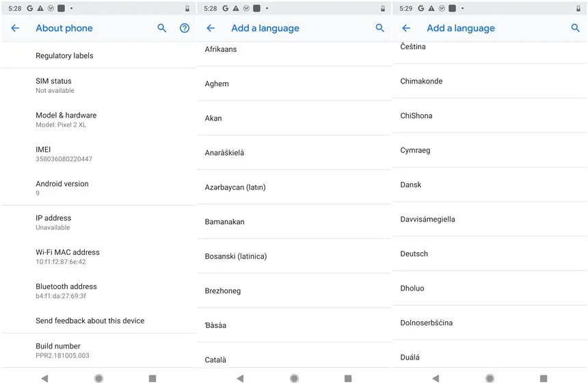The image size is (588, 391).
Task: Tap Android home button under About phone
Action: click(98, 379)
